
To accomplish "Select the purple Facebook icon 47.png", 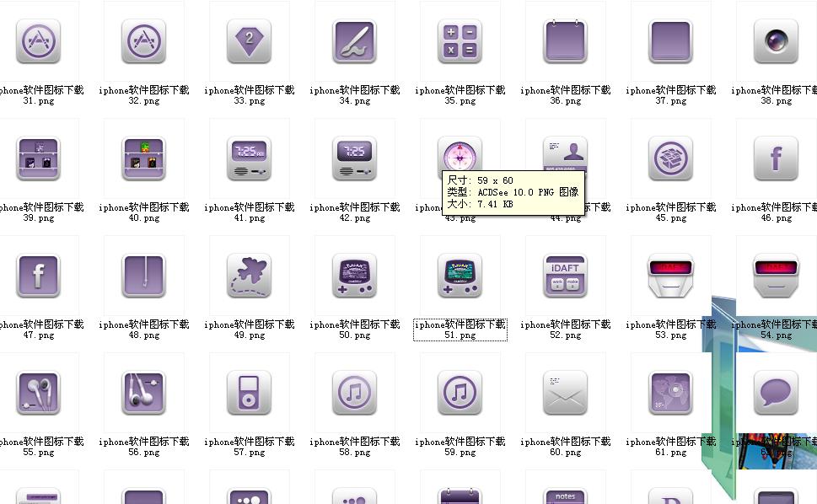I will [x=38, y=276].
